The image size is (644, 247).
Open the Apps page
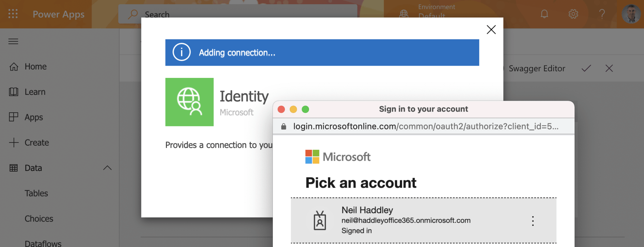click(33, 117)
